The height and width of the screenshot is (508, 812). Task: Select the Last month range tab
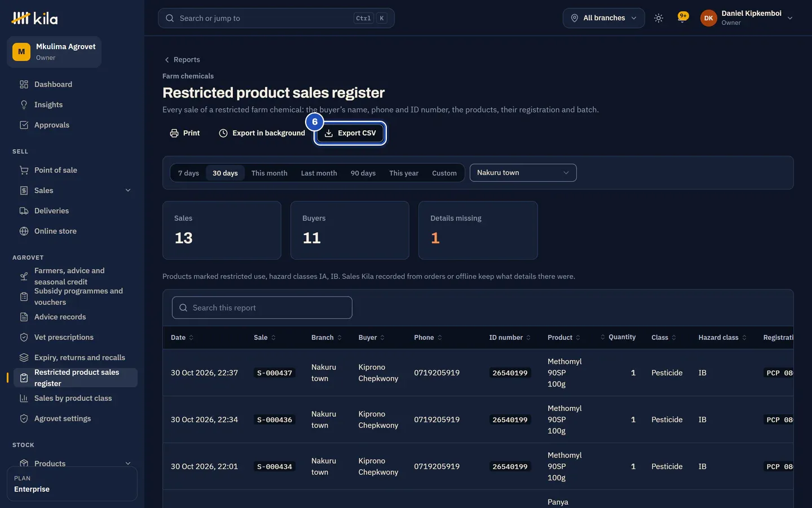[x=319, y=173]
